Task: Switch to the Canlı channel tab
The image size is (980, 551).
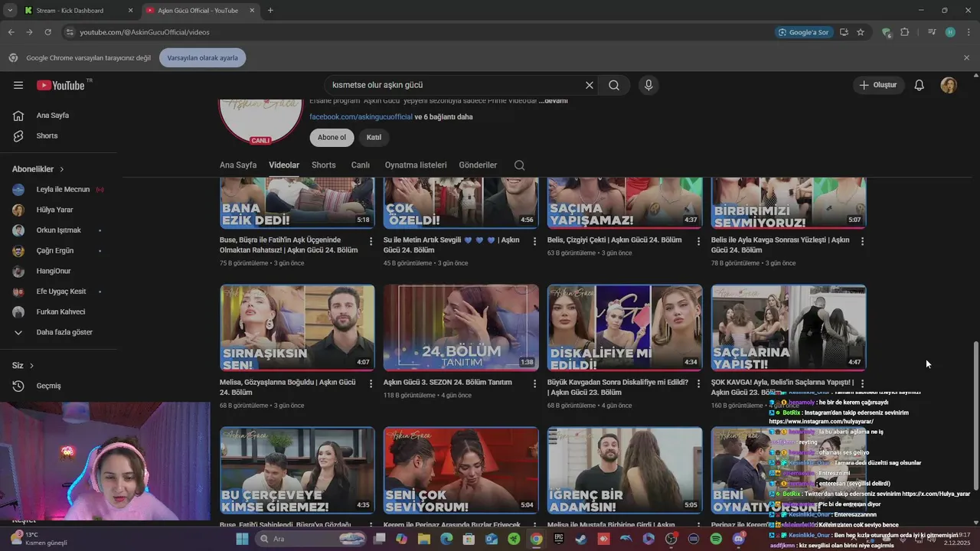Action: click(x=360, y=165)
